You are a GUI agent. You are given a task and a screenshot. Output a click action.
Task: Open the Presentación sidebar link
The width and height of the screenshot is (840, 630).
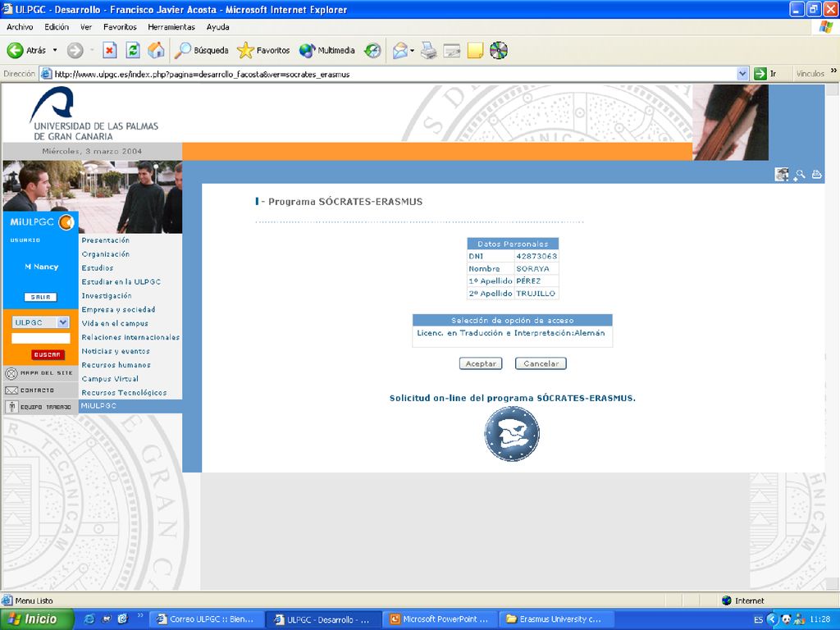tap(106, 240)
